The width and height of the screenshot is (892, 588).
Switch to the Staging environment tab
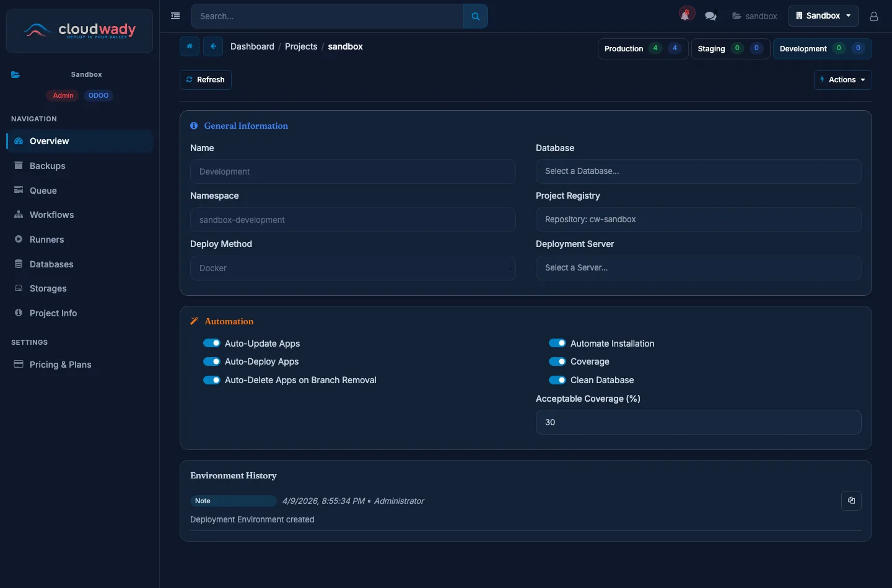[730, 48]
